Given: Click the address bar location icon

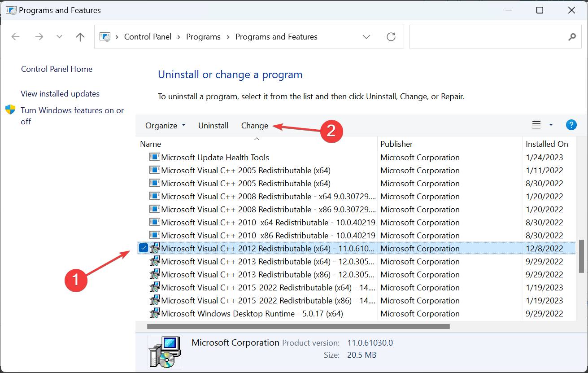Looking at the screenshot, I should 105,37.
